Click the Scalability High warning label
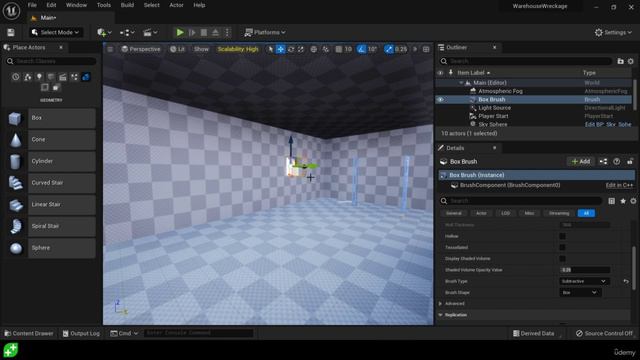This screenshot has width=640, height=360. click(x=238, y=49)
